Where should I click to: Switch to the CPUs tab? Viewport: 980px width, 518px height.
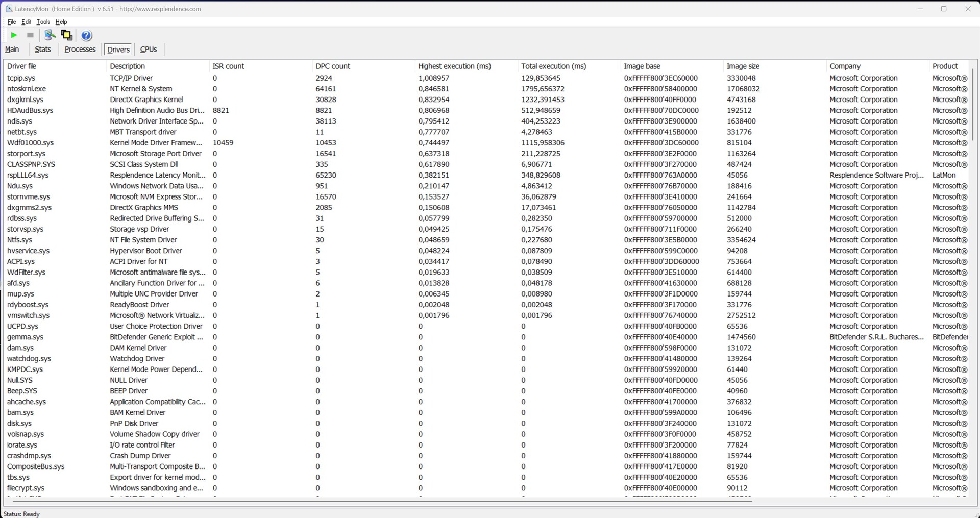coord(149,50)
